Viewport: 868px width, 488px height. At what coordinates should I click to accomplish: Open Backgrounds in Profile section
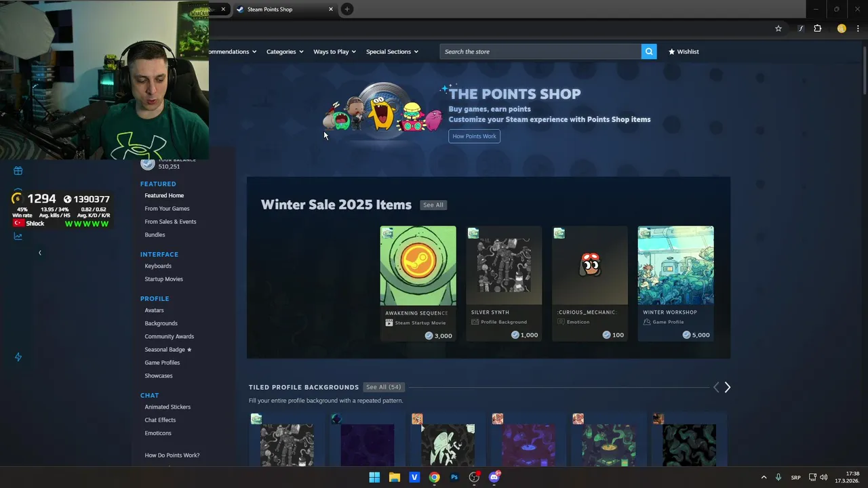(161, 323)
